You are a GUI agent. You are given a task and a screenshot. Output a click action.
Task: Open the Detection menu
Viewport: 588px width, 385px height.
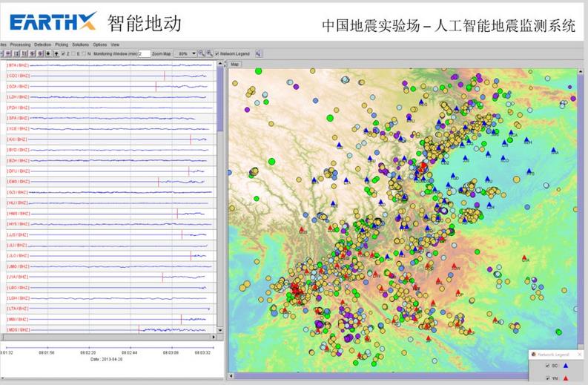42,45
